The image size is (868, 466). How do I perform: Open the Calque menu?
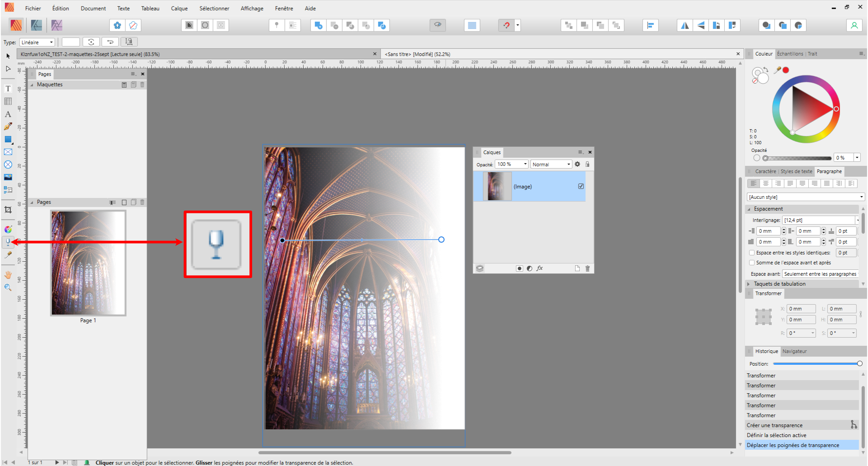pyautogui.click(x=179, y=8)
